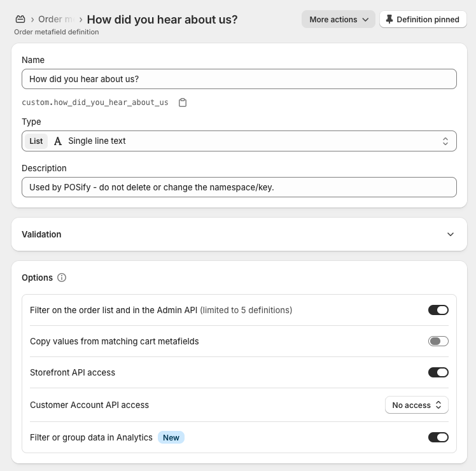
Task: Open the More actions dropdown
Action: [339, 20]
